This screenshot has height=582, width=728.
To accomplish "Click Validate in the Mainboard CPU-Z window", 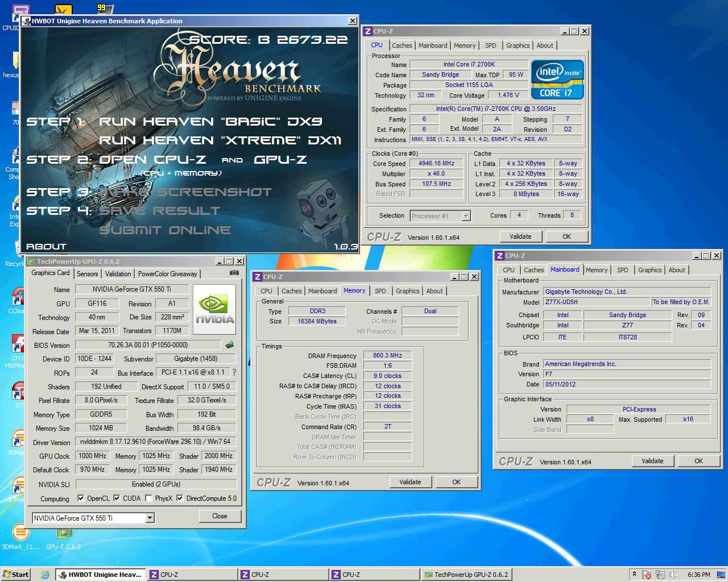I will [652, 461].
